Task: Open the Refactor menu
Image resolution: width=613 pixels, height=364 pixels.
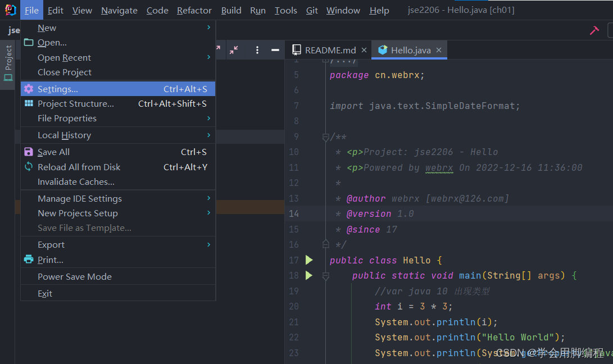Action: coord(194,11)
